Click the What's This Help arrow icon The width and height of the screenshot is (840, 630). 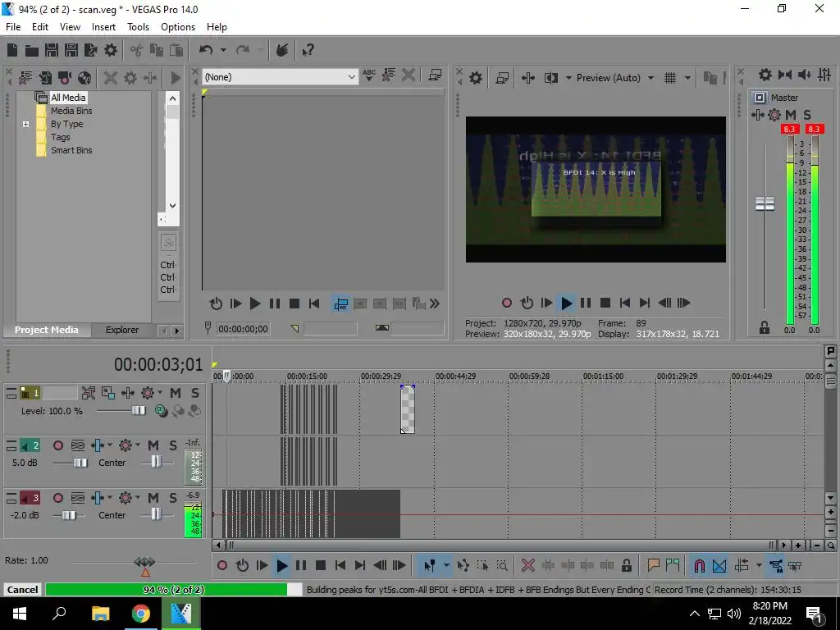pyautogui.click(x=308, y=50)
